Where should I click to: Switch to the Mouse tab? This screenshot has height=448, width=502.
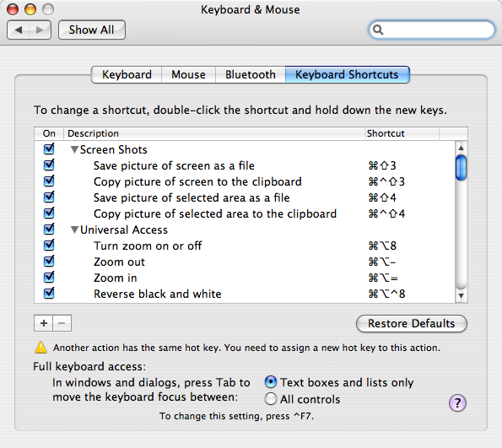pyautogui.click(x=188, y=74)
